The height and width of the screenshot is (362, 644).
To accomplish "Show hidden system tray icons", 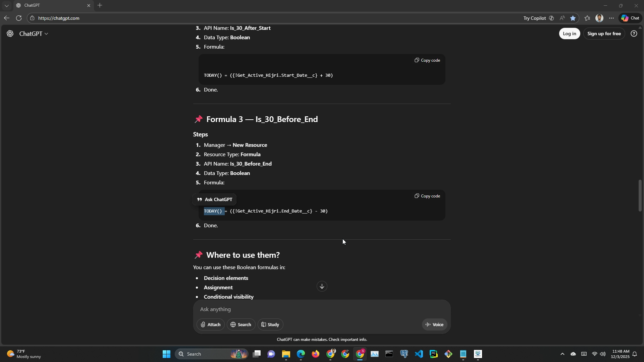I will point(562,354).
